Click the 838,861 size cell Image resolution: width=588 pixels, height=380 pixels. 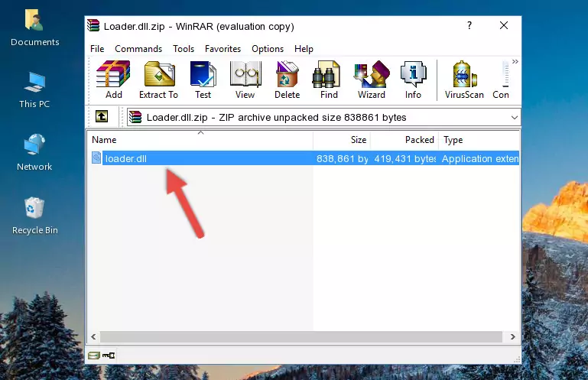[342, 159]
